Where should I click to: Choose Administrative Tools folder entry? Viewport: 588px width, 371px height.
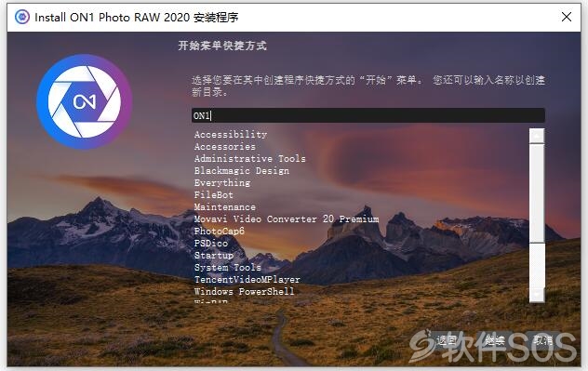(x=249, y=158)
